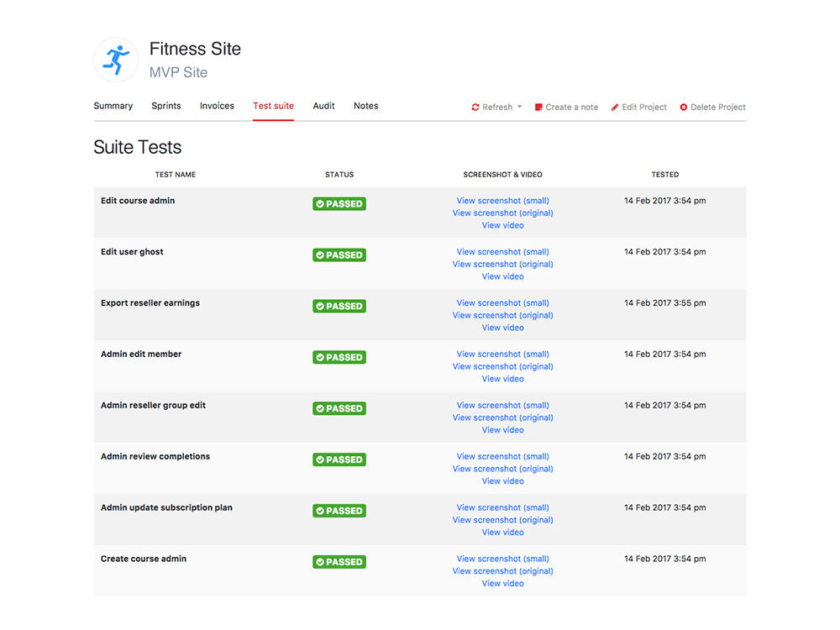Open the Refresh dropdown arrow

[x=520, y=107]
